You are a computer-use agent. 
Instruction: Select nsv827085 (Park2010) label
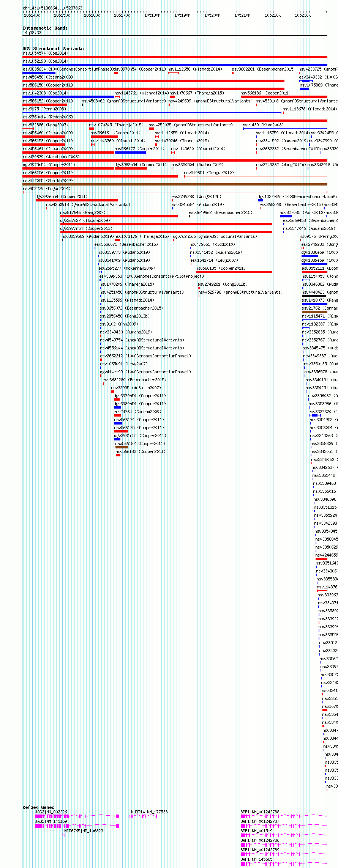(x=303, y=212)
